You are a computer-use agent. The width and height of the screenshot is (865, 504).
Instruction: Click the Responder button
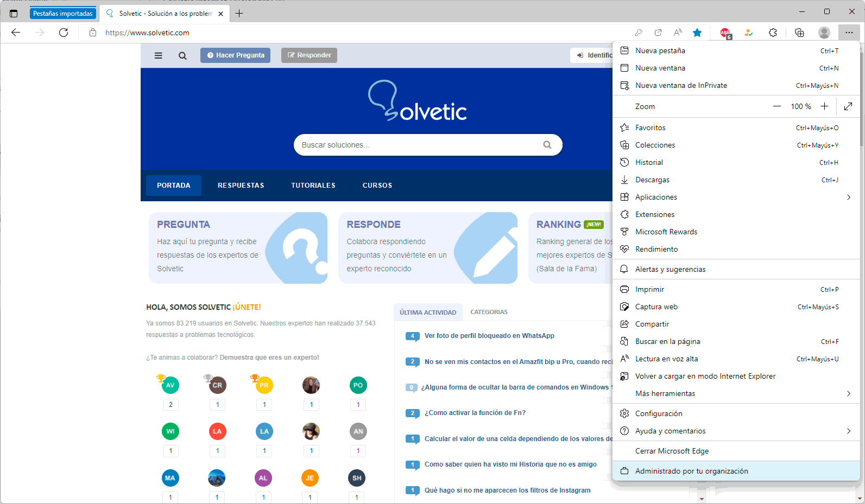309,55
